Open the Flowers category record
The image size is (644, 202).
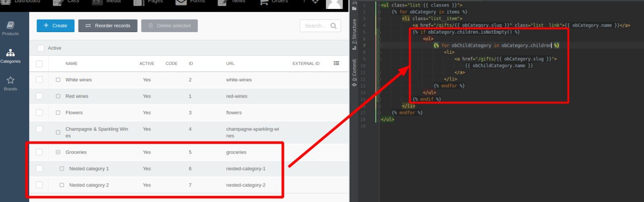[74, 113]
